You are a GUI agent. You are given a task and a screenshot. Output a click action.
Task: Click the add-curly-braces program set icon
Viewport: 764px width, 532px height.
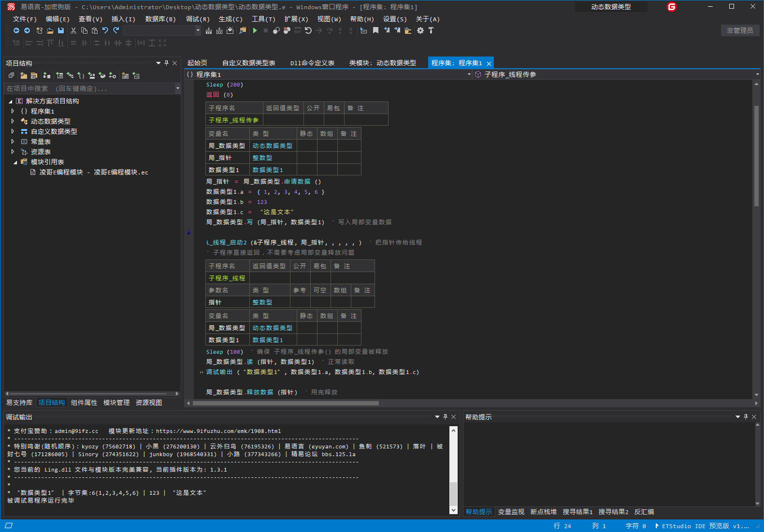coord(81,75)
